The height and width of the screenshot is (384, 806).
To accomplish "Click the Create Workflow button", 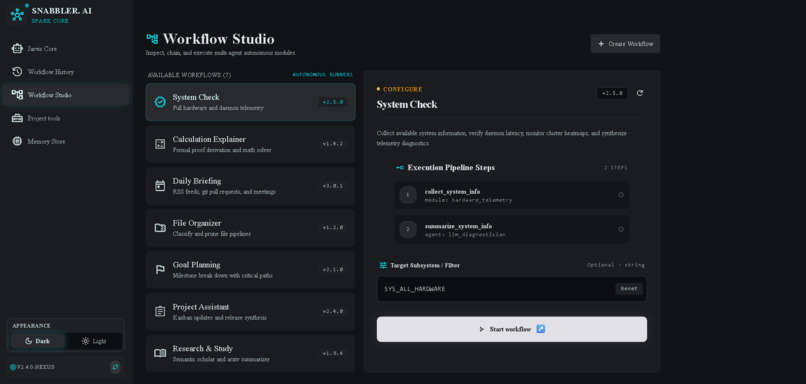I will [x=625, y=44].
